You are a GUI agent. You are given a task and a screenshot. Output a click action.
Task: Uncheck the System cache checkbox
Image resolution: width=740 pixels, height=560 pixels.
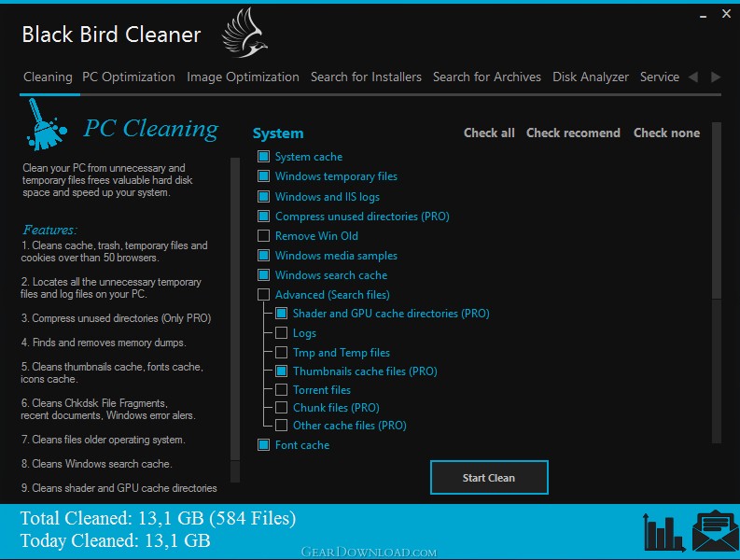point(264,156)
